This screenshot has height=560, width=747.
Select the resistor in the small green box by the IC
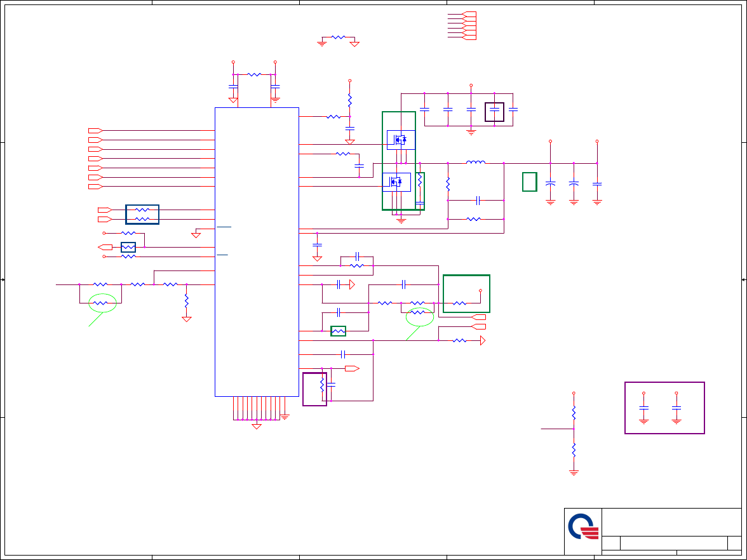coord(338,331)
